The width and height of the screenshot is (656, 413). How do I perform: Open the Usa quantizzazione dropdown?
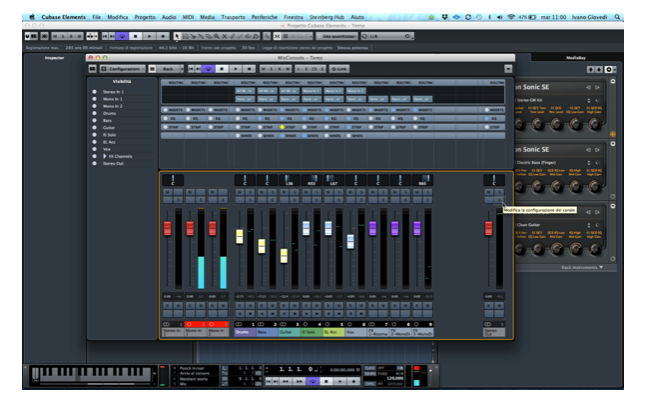click(x=337, y=36)
